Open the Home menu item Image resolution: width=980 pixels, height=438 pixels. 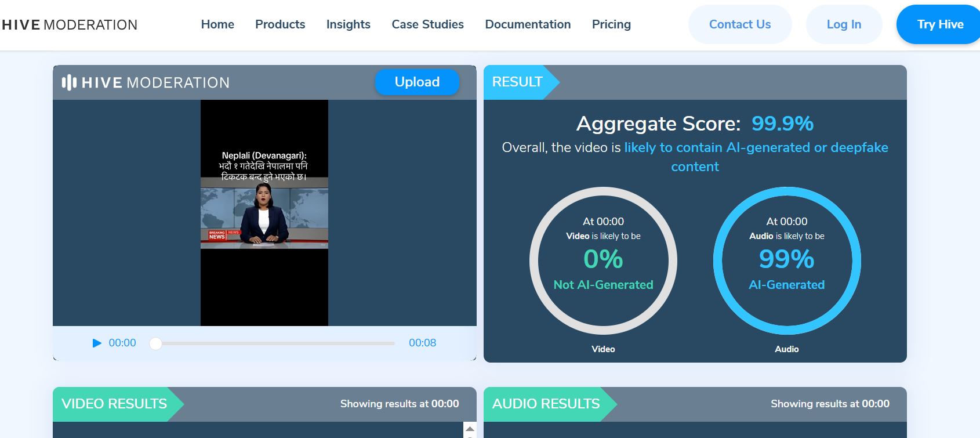[217, 24]
